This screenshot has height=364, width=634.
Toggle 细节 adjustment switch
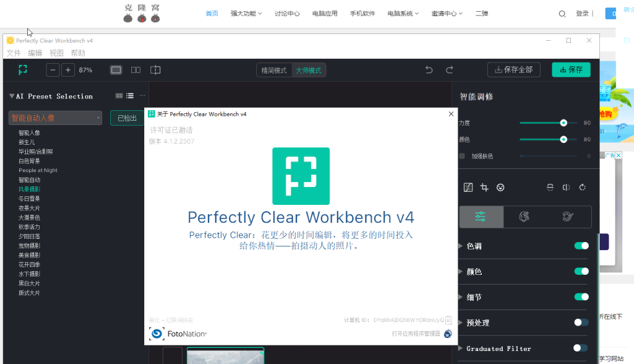point(581,297)
